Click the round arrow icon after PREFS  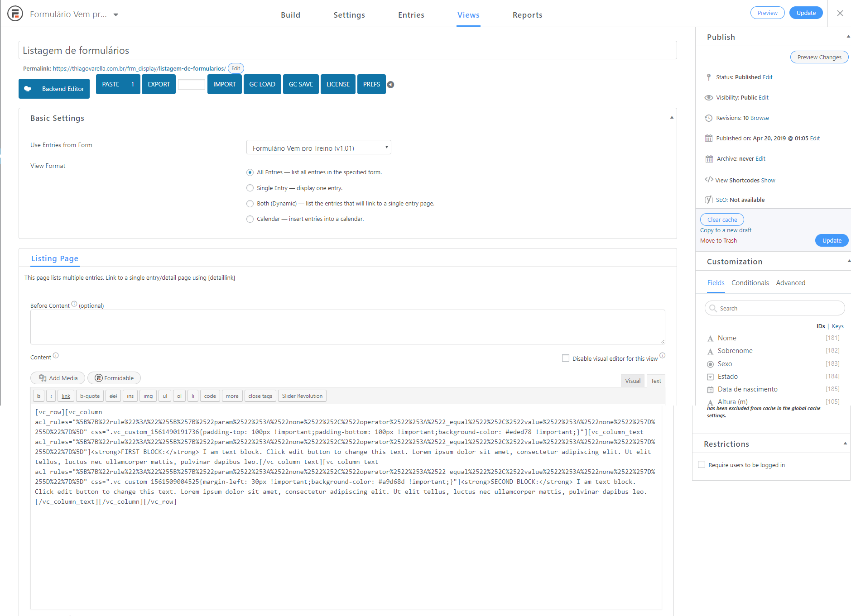point(390,85)
